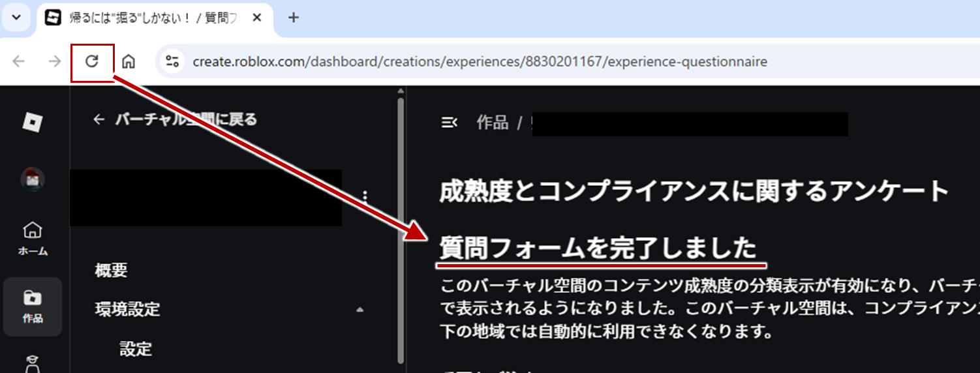This screenshot has height=373, width=980.
Task: Open the three-dot menu beside experience name
Action: (365, 196)
